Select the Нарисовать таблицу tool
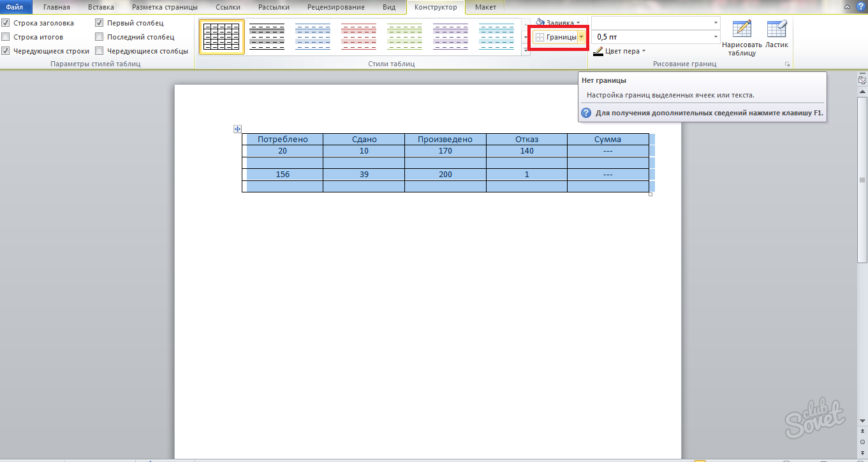Screen dimensions: 868x462 click(742, 38)
